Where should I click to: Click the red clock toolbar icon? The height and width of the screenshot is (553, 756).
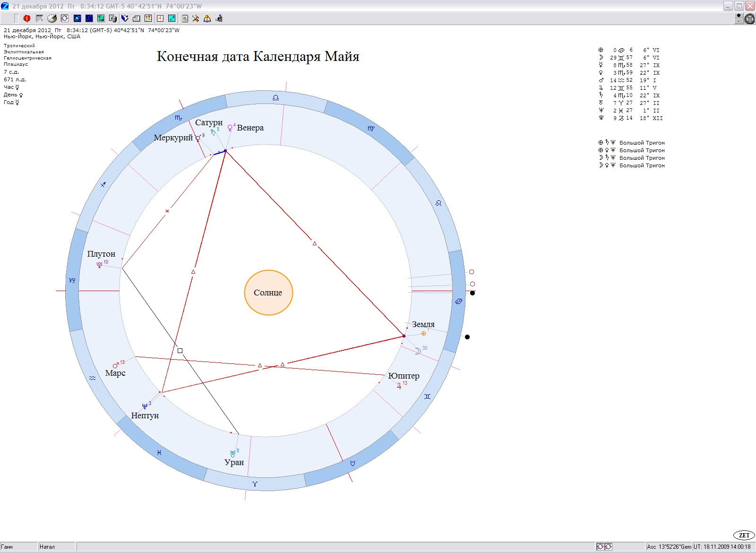coord(160,18)
